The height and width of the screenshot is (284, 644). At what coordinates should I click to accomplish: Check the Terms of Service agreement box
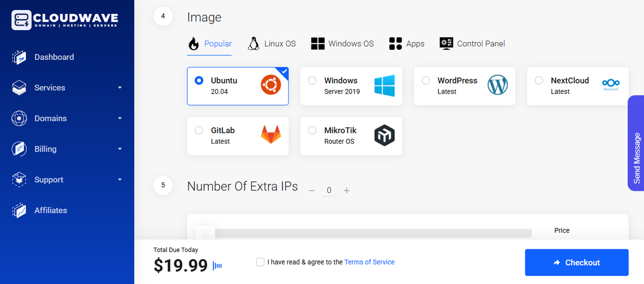[x=260, y=262]
